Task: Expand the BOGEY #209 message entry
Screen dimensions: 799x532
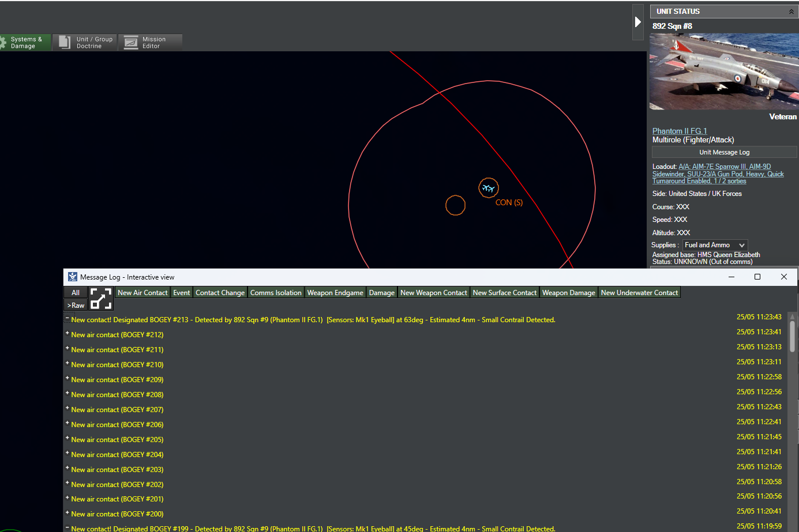Action: click(67, 379)
